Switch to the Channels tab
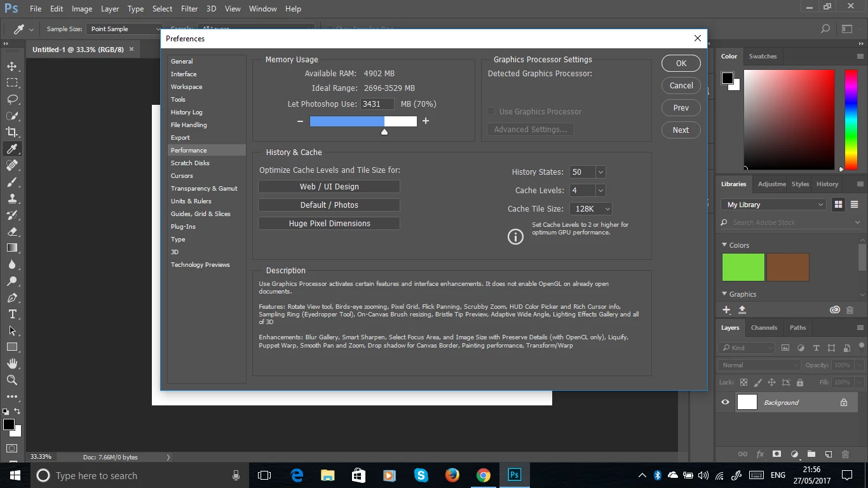The width and height of the screenshot is (868, 488). pyautogui.click(x=764, y=328)
